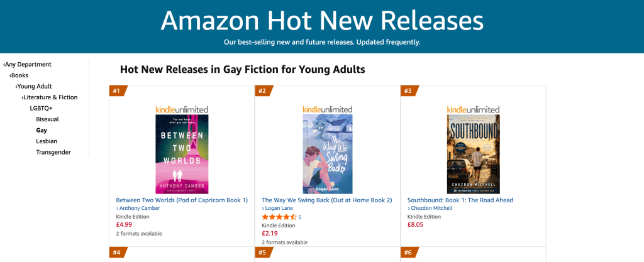The width and height of the screenshot is (644, 262).
Task: Open Literature & Fiction category
Action: (50, 97)
